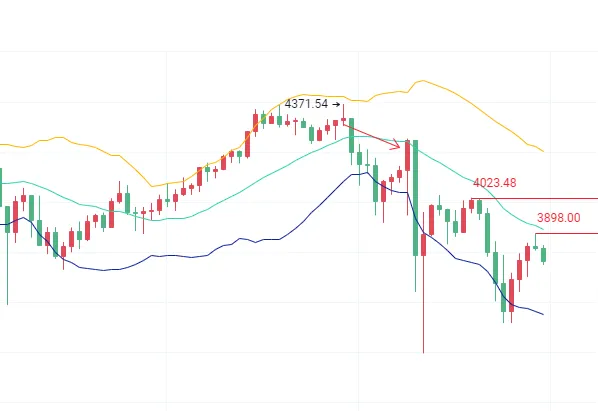Click the last green candle on the far right
The image size is (616, 411).
coord(544,254)
